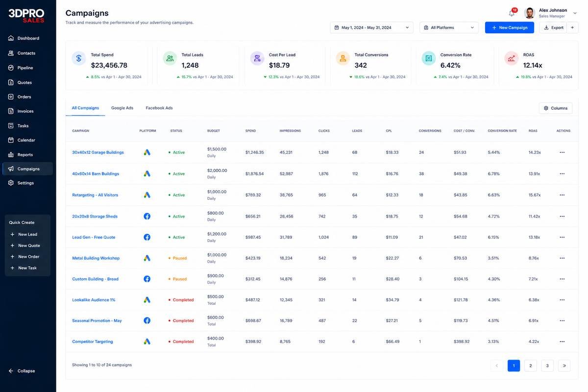Click the Total Leads people icon
Viewport: 588px width, 392px height.
(x=170, y=58)
